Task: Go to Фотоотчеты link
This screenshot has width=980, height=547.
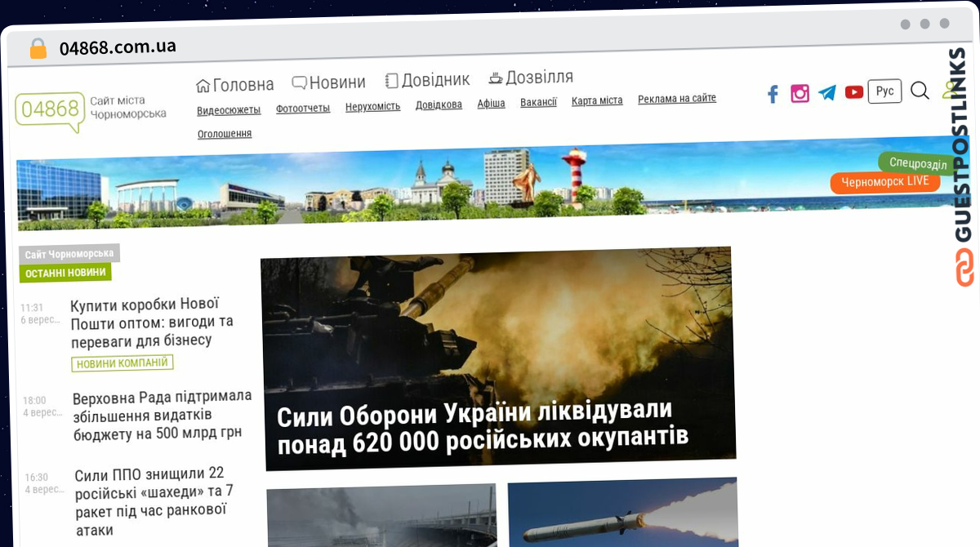Action: 303,108
